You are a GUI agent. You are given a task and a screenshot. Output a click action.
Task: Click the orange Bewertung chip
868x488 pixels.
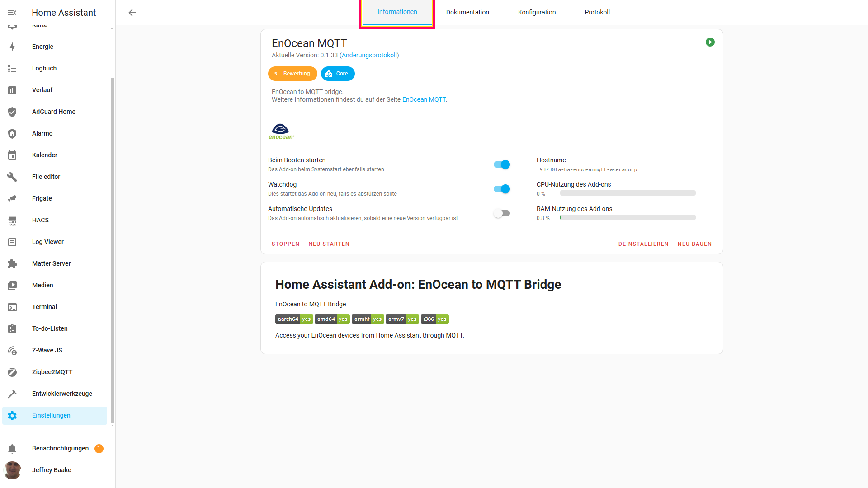click(292, 74)
